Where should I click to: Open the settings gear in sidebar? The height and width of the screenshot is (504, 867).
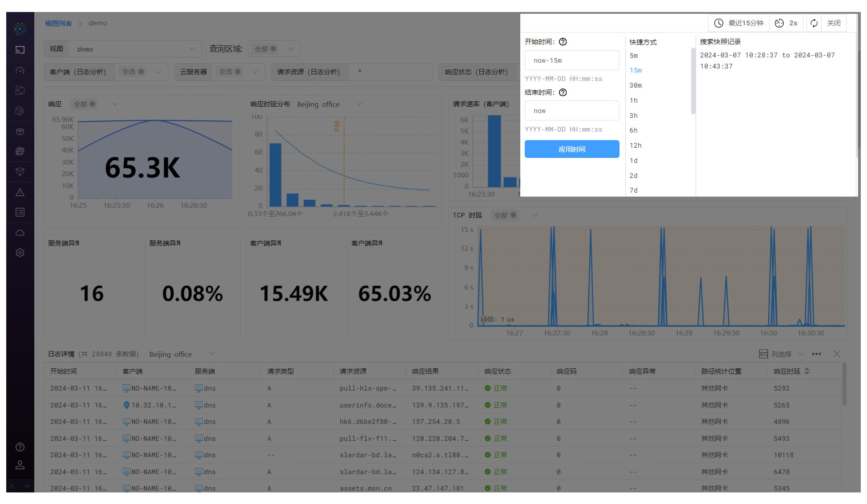coord(20,253)
